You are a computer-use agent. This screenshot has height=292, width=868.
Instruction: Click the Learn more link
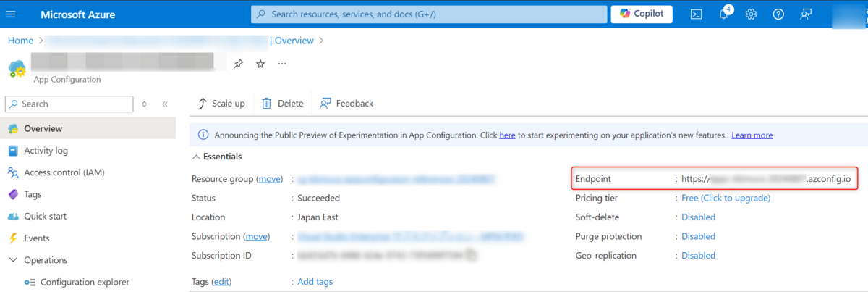(x=752, y=135)
